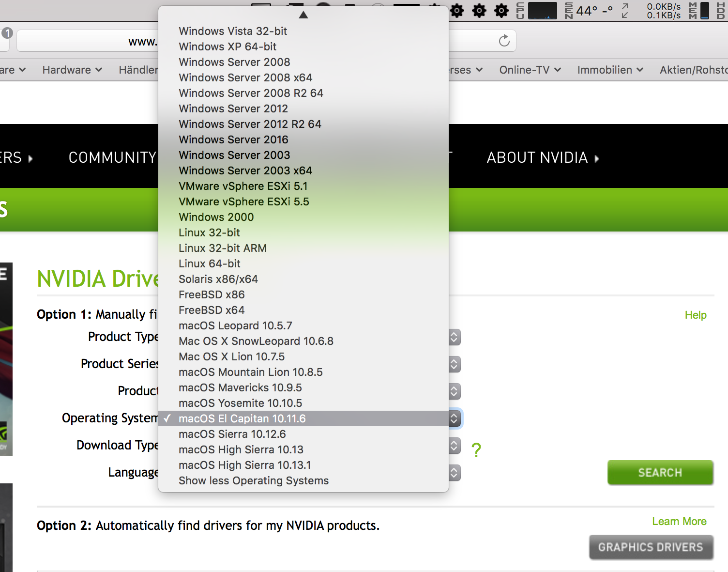Click the reload page icon in address bar
728x572 pixels.
pyautogui.click(x=504, y=41)
